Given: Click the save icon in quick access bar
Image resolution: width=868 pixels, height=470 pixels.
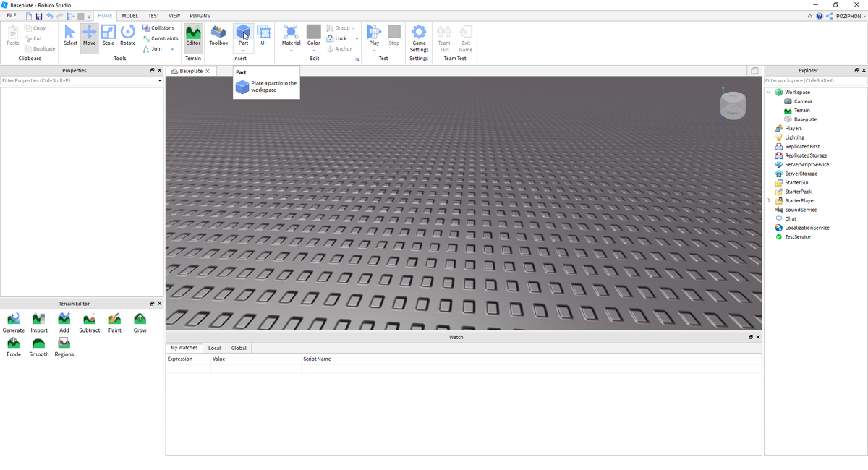Looking at the screenshot, I should 39,16.
